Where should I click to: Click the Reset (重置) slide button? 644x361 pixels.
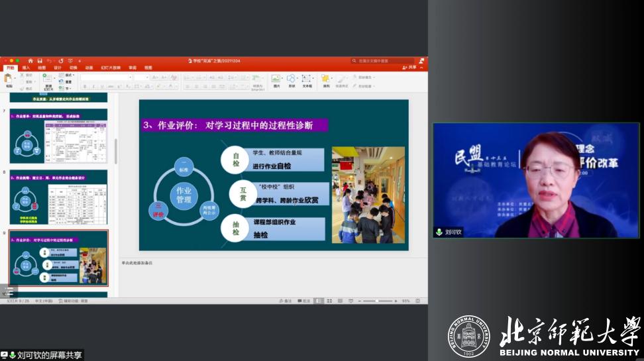(x=68, y=81)
